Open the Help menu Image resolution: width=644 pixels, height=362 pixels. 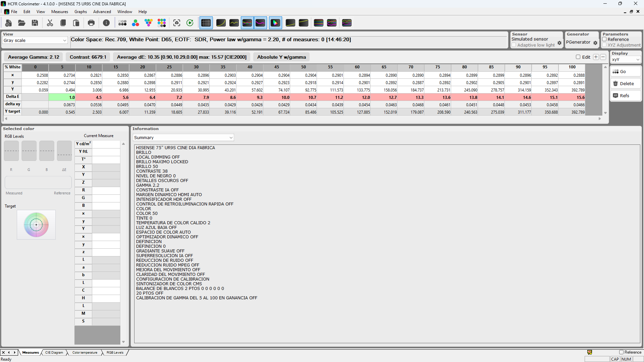[143, 12]
